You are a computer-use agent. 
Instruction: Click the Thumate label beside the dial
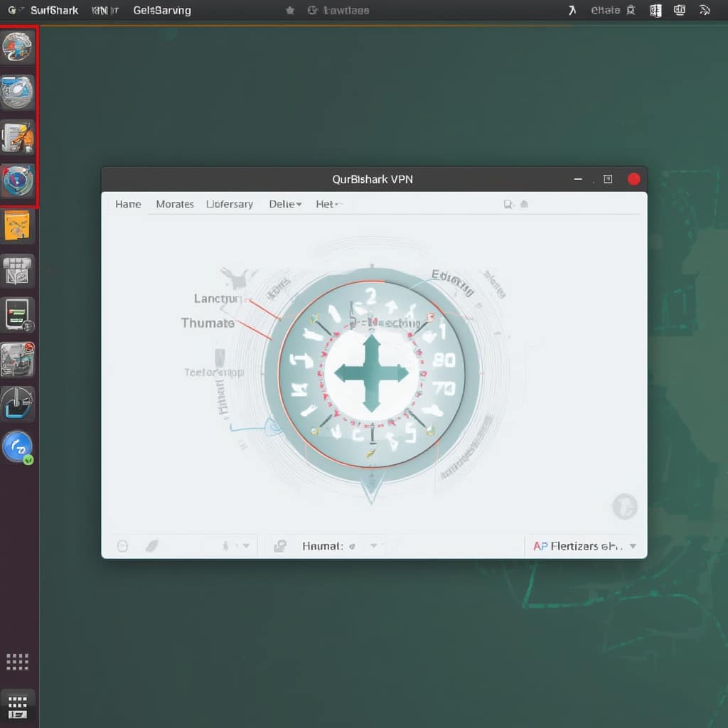pos(208,323)
